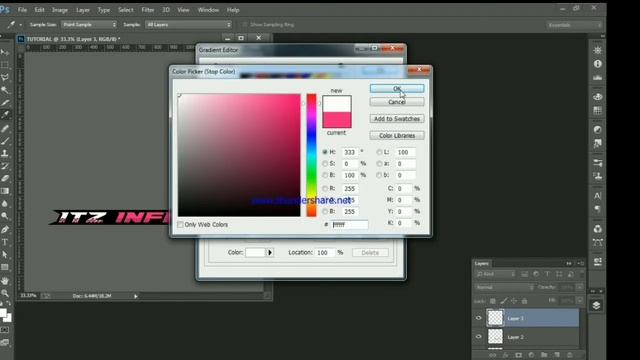640x360 pixels.
Task: Select the Rectangle shape tool
Action: (x=4, y=267)
